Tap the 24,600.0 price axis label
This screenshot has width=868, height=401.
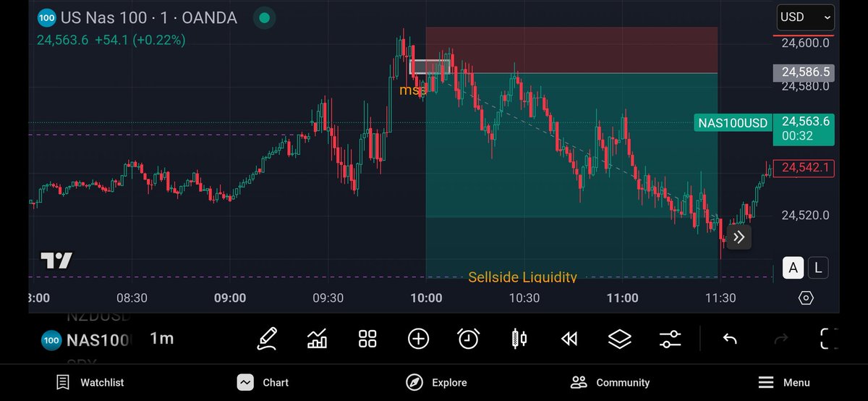point(805,43)
